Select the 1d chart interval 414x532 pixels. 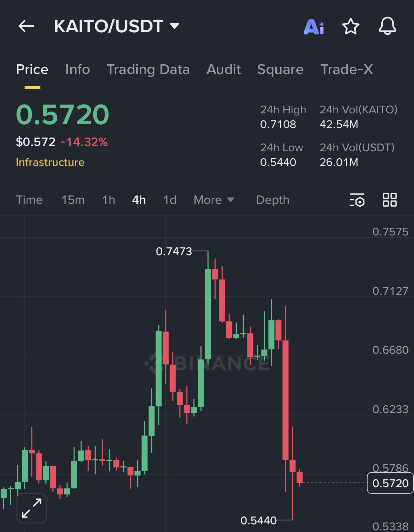pos(170,200)
